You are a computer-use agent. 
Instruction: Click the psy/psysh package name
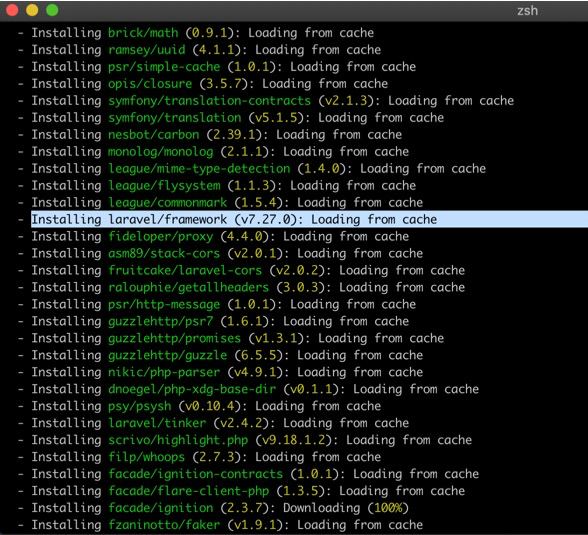point(140,406)
